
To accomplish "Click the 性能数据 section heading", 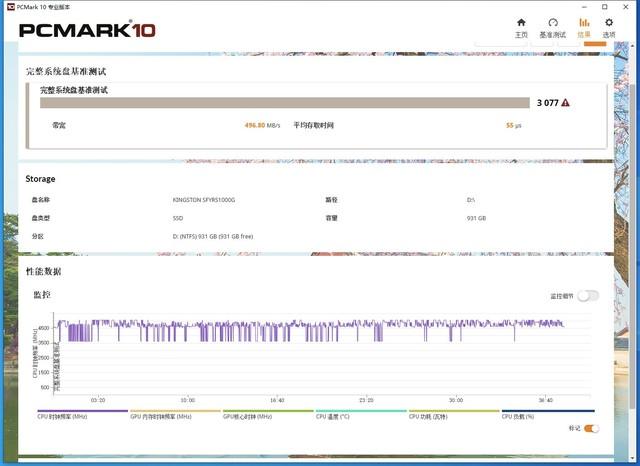I will (x=43, y=271).
